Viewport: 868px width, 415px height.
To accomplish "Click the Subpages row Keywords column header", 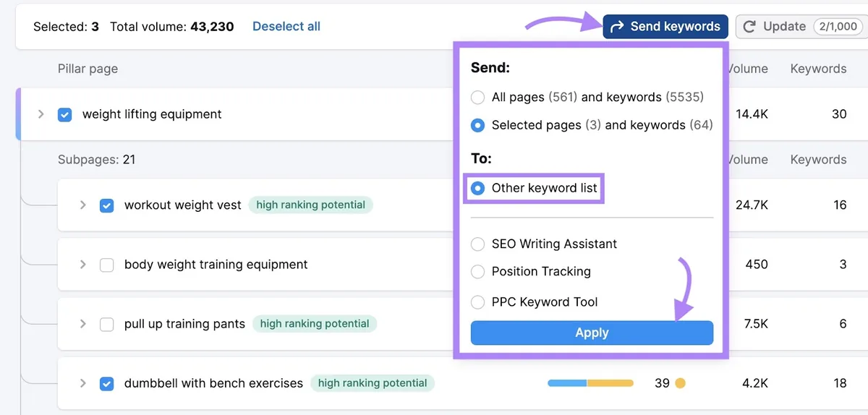I will (x=818, y=160).
